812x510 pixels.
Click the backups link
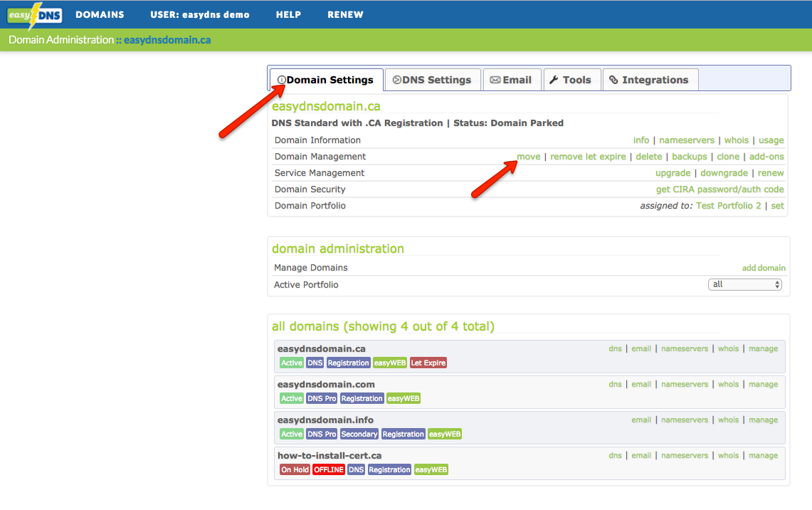click(690, 157)
